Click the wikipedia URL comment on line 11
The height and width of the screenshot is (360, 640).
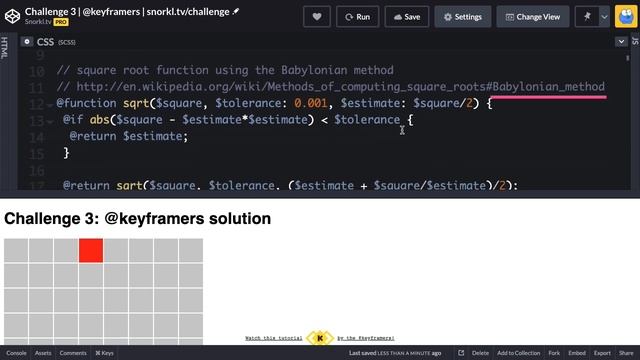pos(331,87)
